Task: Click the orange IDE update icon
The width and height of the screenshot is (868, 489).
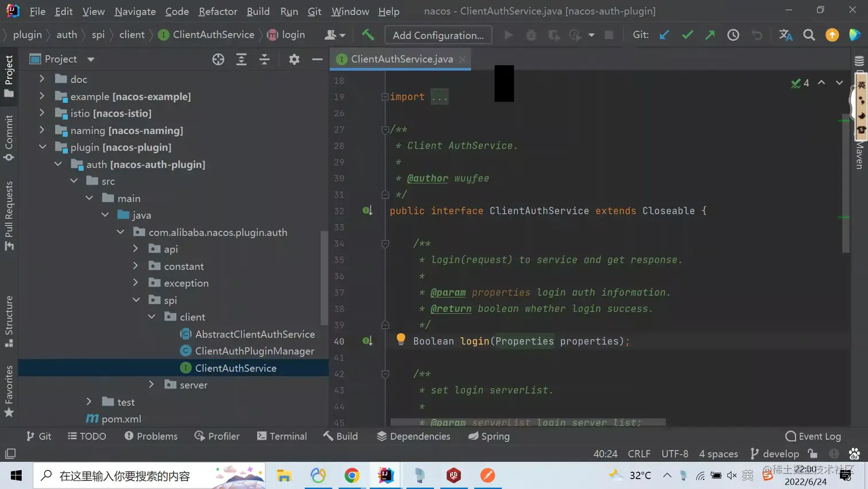Action: coord(832,35)
